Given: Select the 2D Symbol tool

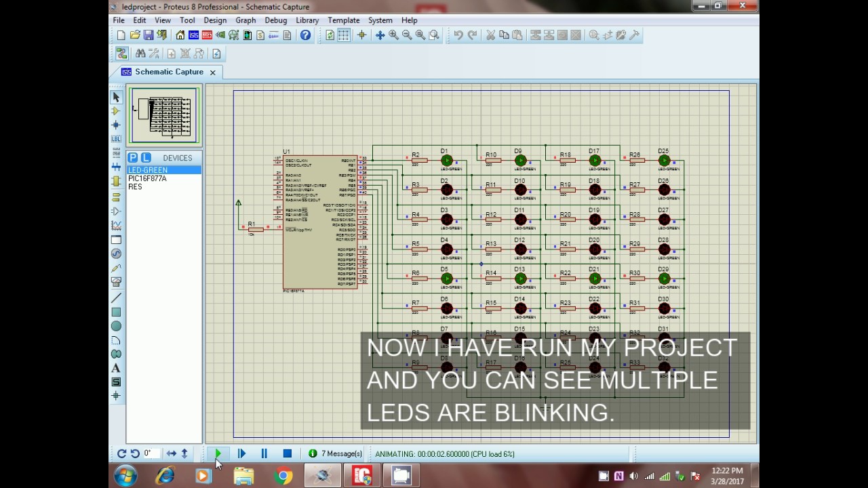Looking at the screenshot, I should [x=116, y=382].
